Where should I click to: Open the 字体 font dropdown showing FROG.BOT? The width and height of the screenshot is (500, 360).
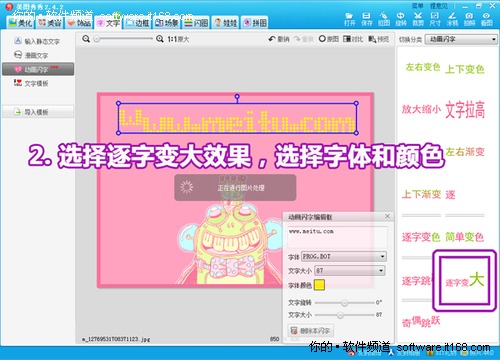[344, 256]
